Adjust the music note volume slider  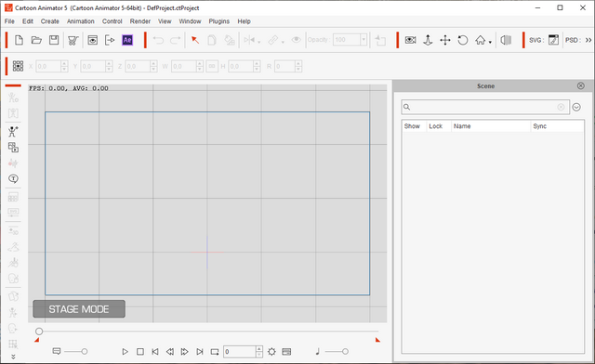345,352
